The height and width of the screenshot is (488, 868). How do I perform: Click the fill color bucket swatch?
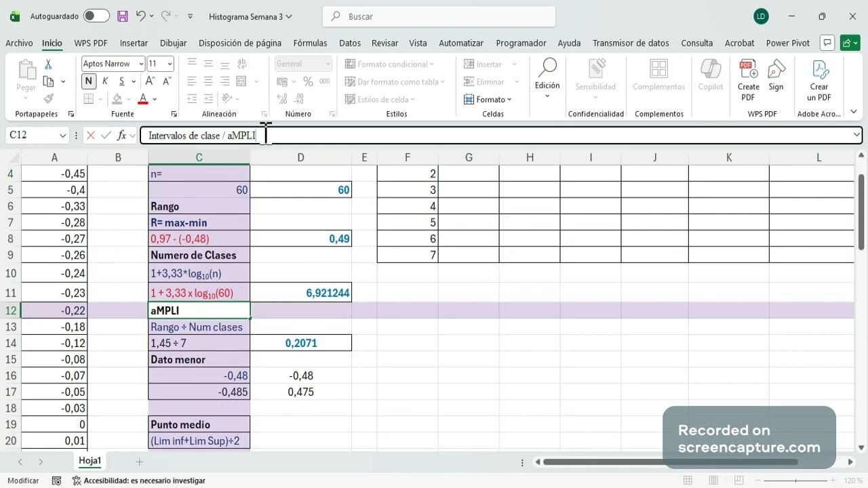(117, 99)
